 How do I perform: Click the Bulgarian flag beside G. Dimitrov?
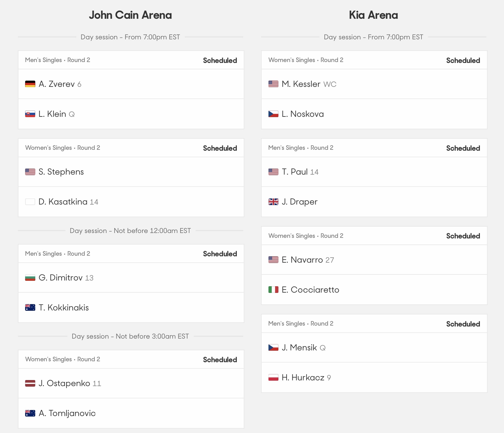(30, 277)
